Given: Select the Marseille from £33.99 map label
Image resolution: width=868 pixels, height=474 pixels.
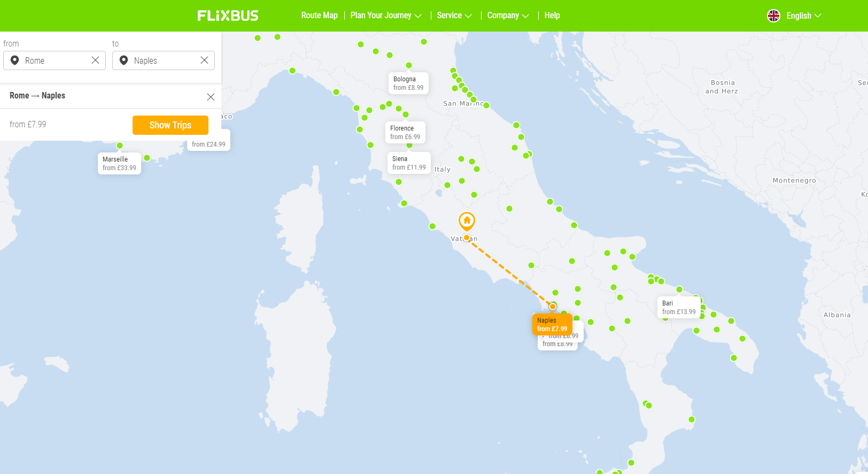Looking at the screenshot, I should tap(119, 163).
